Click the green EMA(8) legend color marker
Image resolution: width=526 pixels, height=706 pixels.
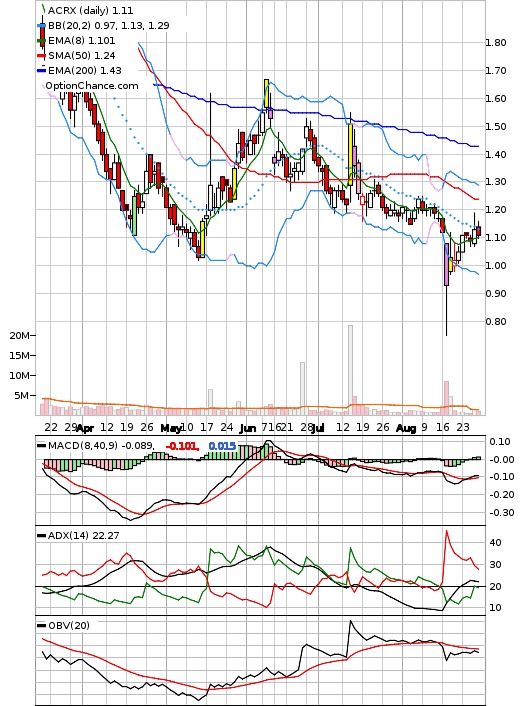41,41
